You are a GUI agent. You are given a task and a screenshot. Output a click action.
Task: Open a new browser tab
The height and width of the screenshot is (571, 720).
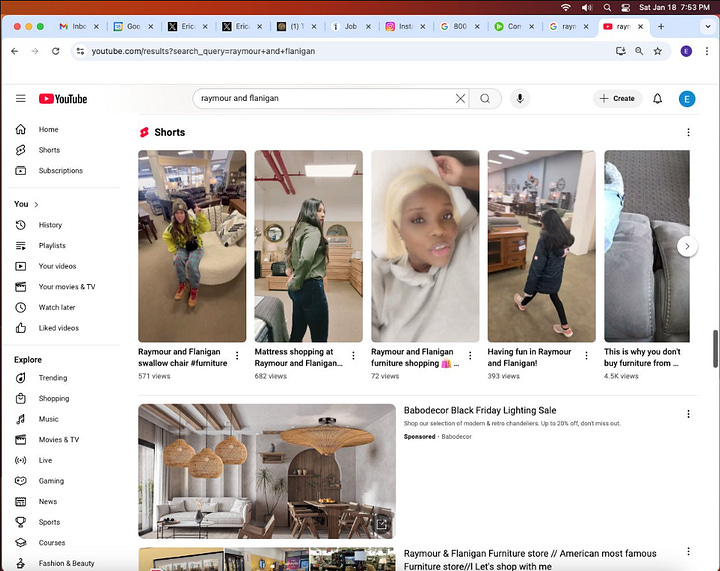click(661, 27)
